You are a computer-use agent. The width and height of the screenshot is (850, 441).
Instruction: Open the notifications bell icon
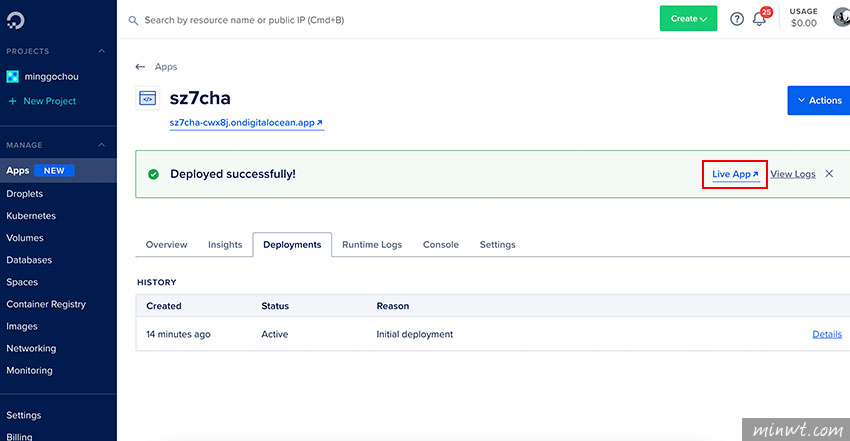[x=759, y=20]
